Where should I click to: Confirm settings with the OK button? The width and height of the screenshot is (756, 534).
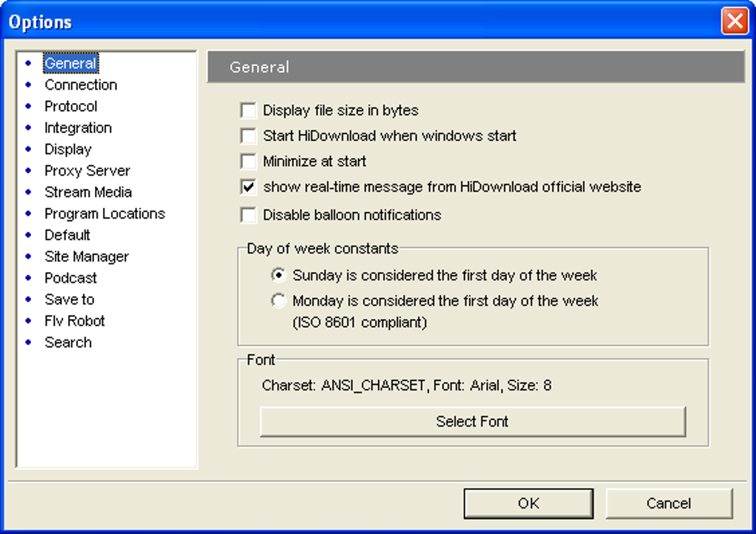point(528,504)
